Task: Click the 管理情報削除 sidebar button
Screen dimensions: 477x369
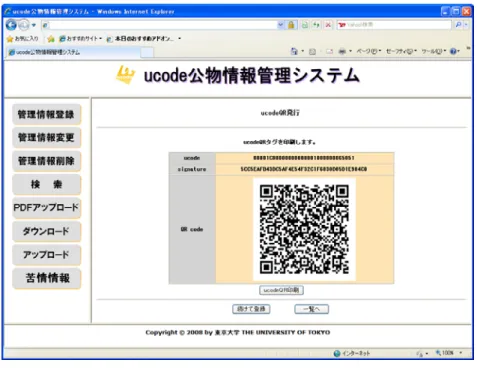Action: 46,161
